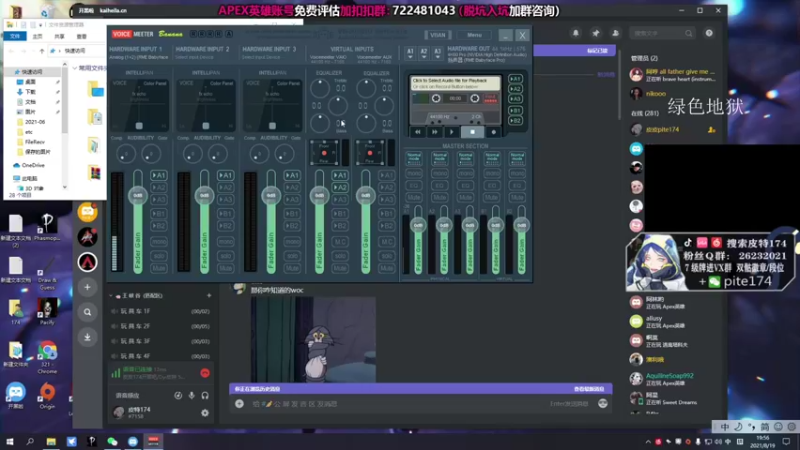Mute microphone in Kaihei voice controls
The width and height of the screenshot is (800, 450).
(x=191, y=395)
